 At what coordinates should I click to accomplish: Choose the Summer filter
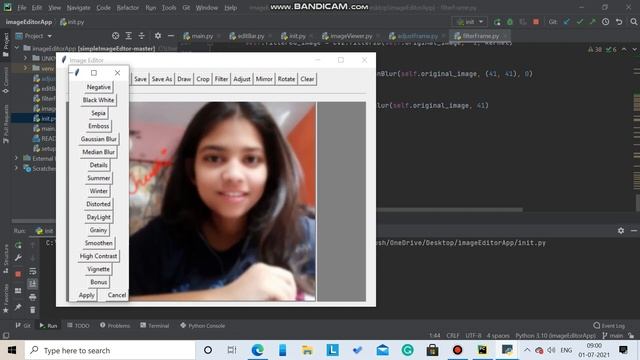click(x=98, y=178)
